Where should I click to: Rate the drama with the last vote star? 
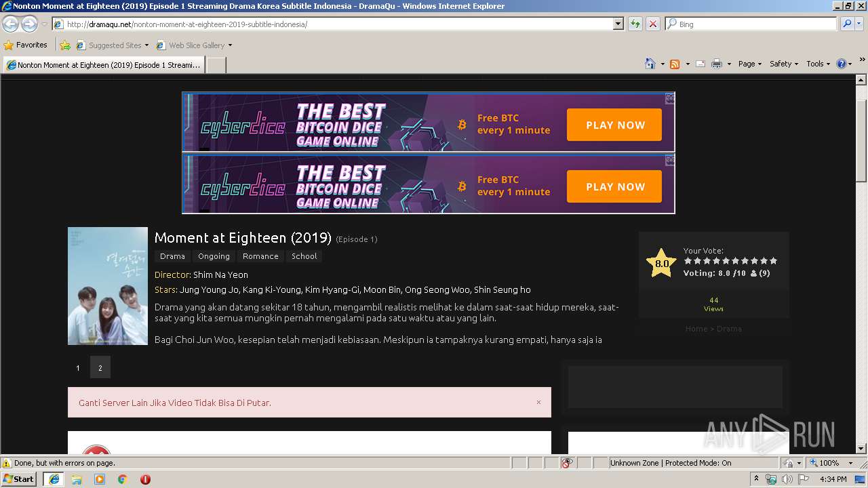773,261
